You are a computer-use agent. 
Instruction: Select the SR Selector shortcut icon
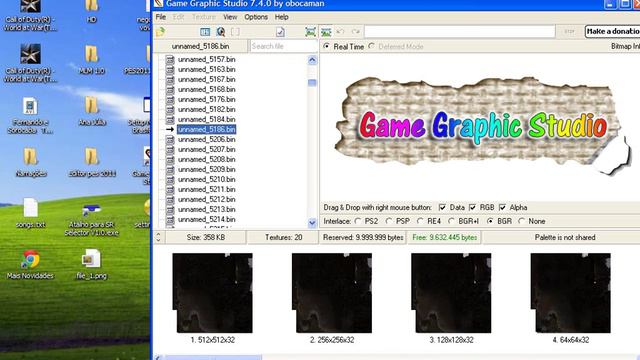click(x=91, y=220)
